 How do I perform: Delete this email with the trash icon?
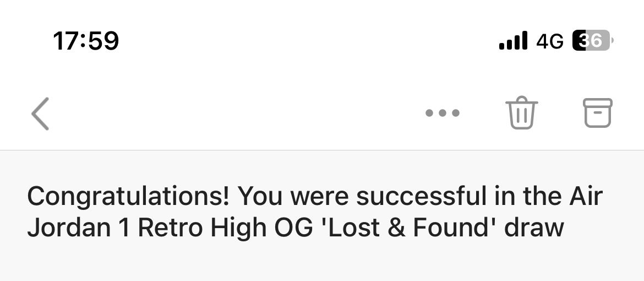tap(521, 113)
